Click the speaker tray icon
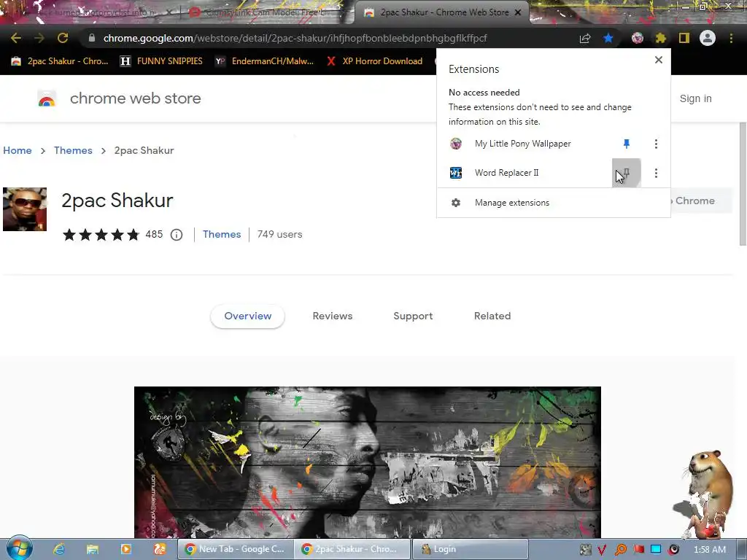747x560 pixels. [x=673, y=550]
